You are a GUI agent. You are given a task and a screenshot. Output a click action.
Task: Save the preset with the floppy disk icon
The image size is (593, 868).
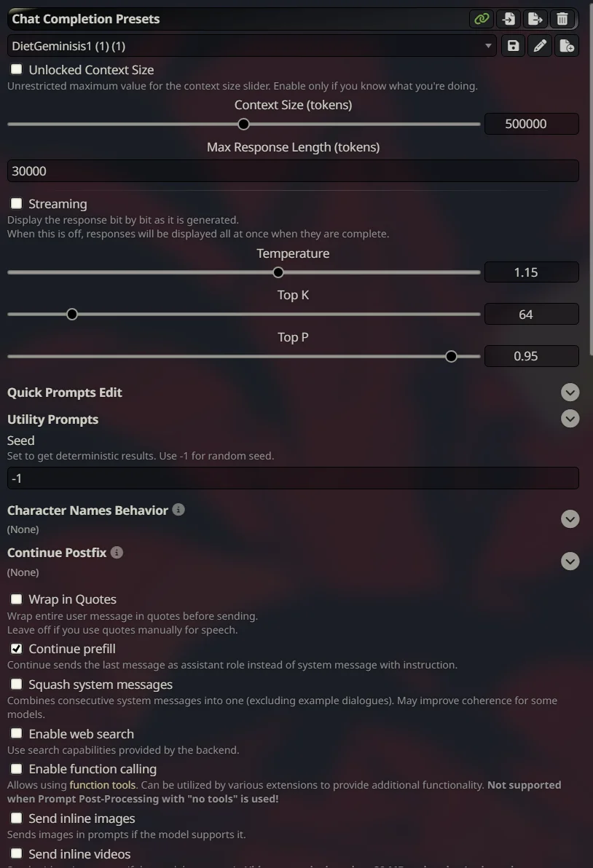click(513, 46)
